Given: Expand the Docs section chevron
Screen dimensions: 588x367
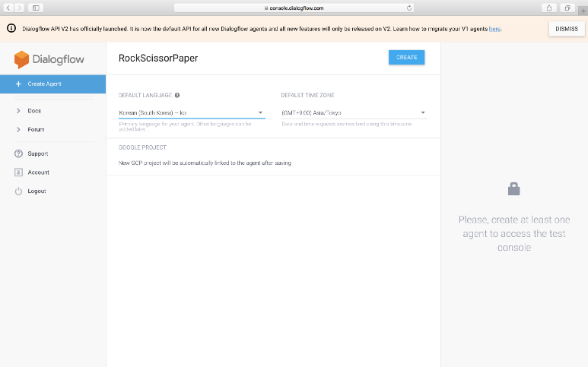Looking at the screenshot, I should tap(18, 111).
